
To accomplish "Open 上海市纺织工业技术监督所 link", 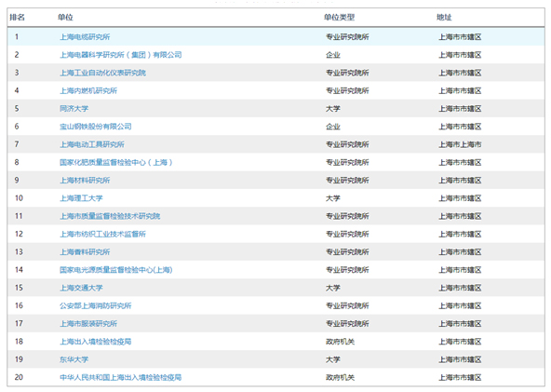I will pyautogui.click(x=102, y=234).
